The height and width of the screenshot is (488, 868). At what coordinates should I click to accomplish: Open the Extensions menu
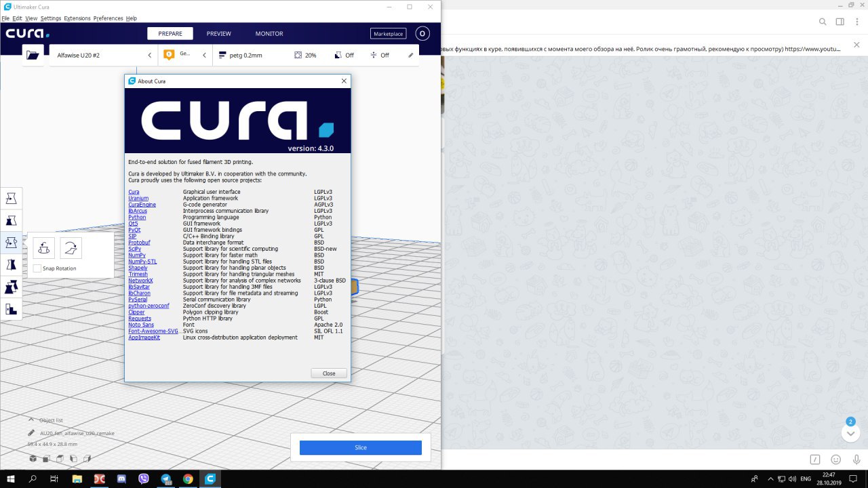77,18
